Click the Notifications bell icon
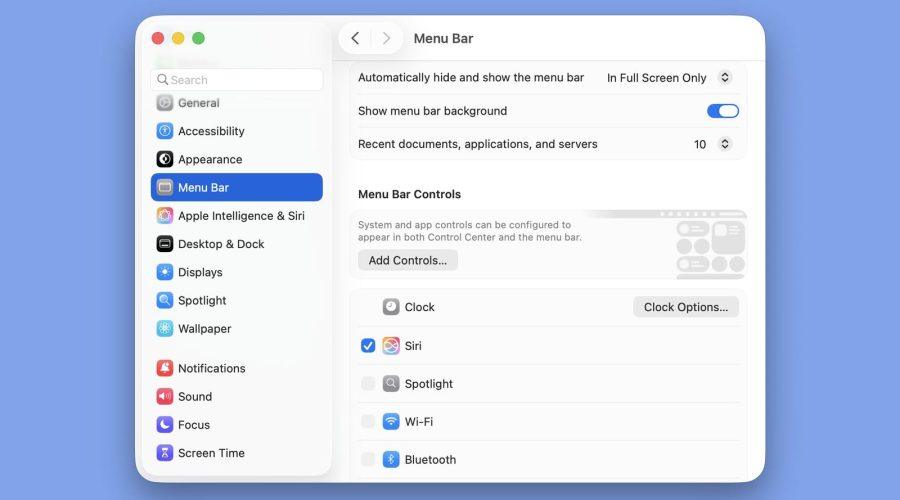The image size is (900, 500). [x=165, y=368]
